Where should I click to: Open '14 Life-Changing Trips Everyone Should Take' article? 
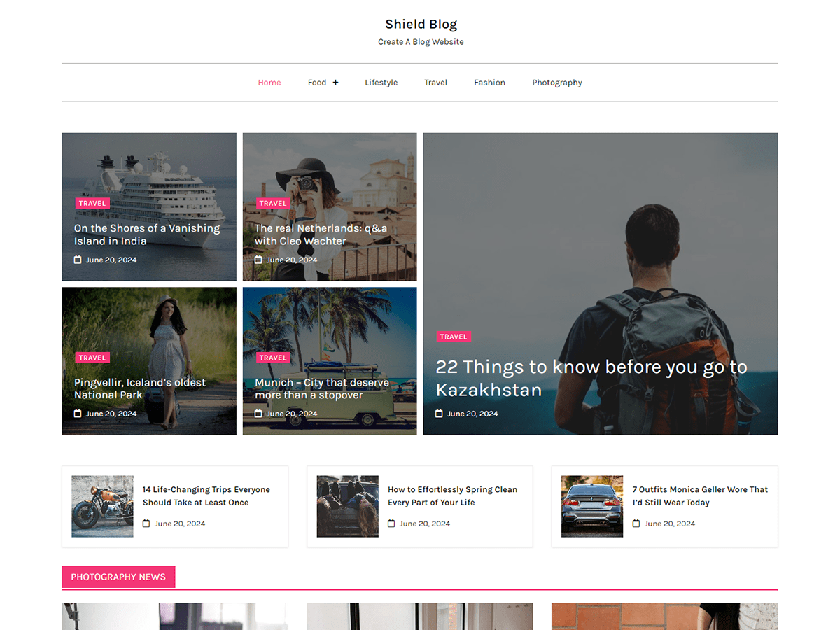(x=206, y=496)
